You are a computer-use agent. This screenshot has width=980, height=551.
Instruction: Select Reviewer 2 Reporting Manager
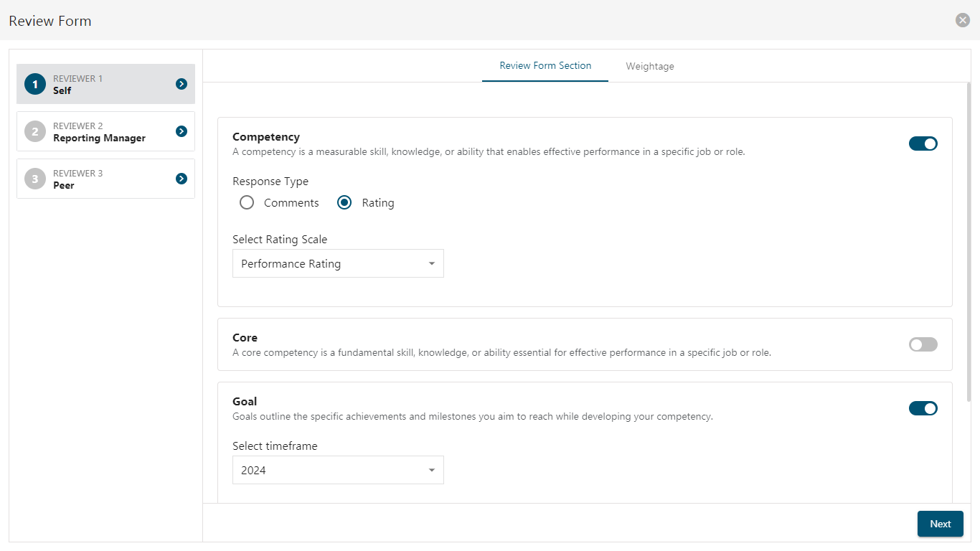coord(105,131)
